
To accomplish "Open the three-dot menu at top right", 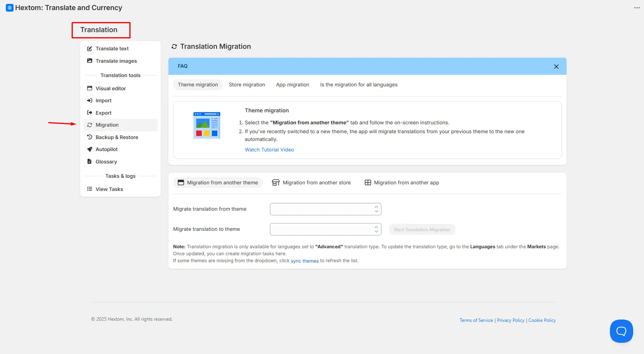I will 637,8.
